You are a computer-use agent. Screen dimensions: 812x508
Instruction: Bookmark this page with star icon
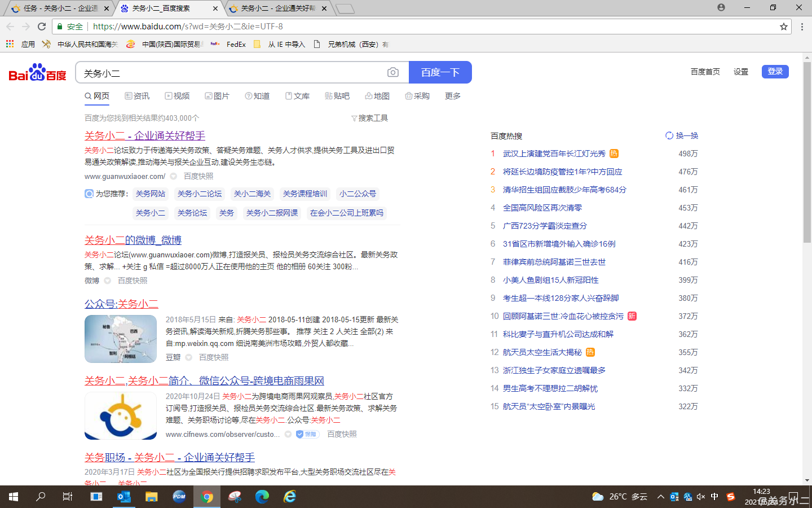(x=784, y=27)
